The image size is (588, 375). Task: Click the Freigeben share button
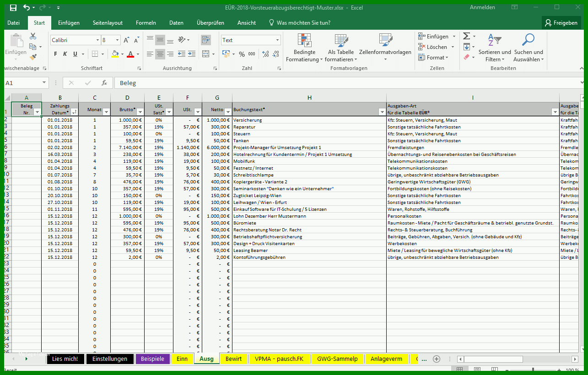click(561, 23)
